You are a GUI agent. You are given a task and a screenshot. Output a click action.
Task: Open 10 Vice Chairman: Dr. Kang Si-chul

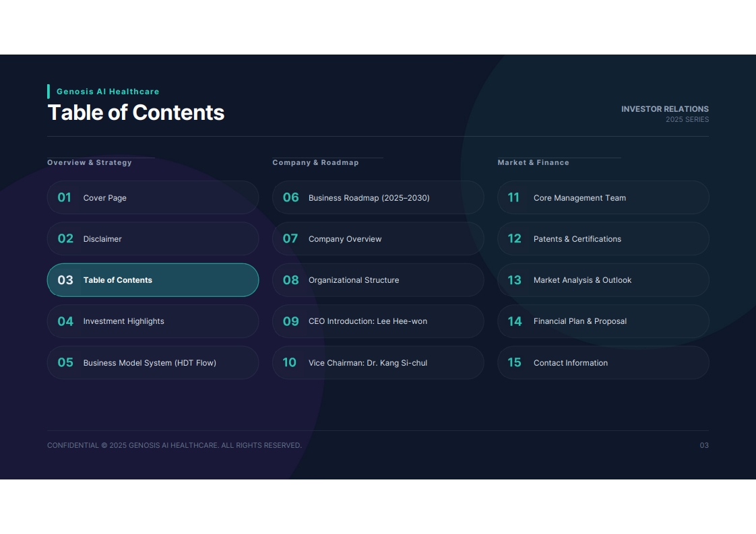pos(378,362)
